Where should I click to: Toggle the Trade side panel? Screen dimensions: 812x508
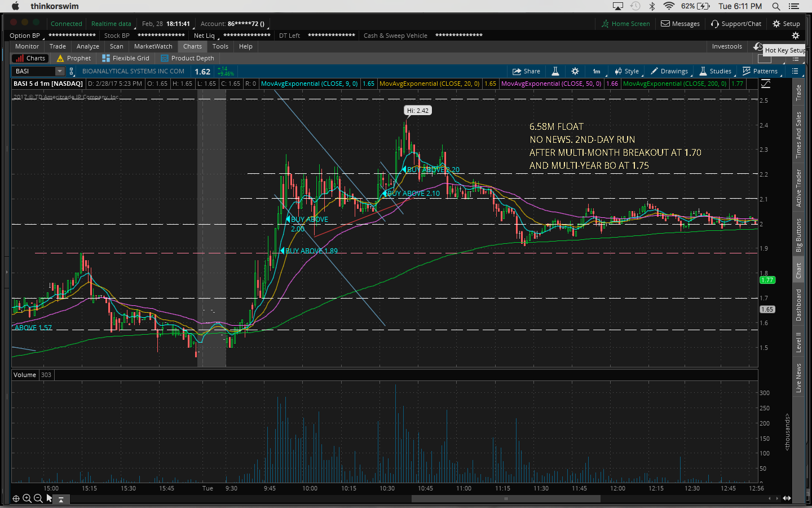[798, 93]
